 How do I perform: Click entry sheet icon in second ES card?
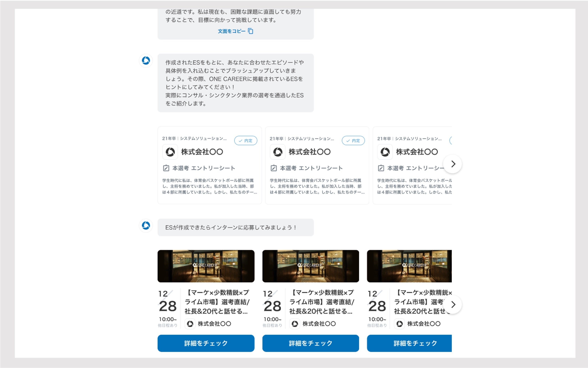[x=274, y=168]
